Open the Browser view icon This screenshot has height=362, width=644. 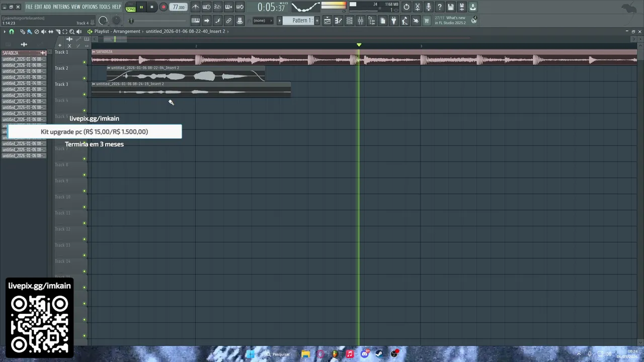tap(371, 21)
